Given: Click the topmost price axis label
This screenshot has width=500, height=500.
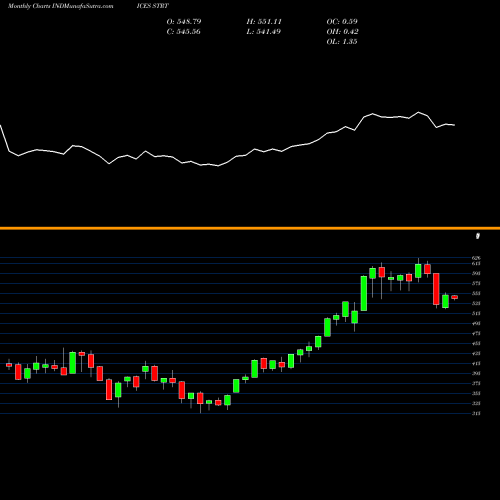Looking at the screenshot, I should [476, 258].
